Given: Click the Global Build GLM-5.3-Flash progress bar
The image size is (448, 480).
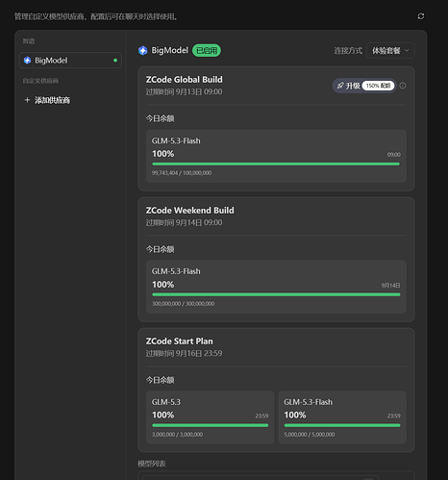Looking at the screenshot, I should pyautogui.click(x=276, y=164).
